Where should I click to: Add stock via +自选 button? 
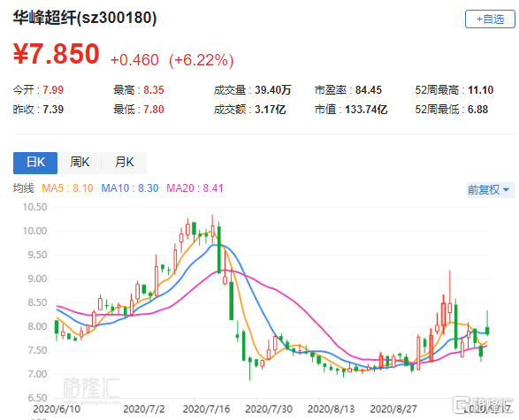[490, 19]
